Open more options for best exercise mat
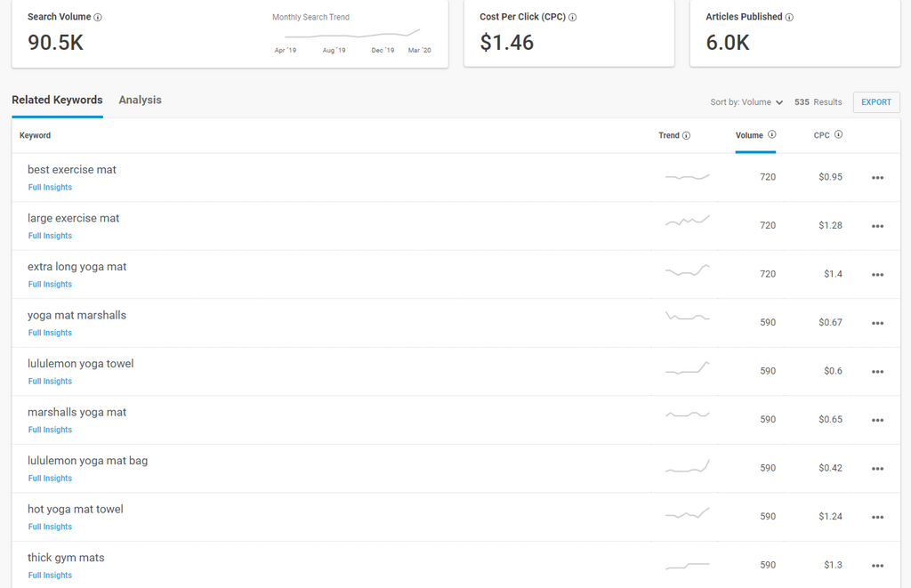The image size is (911, 588). [877, 178]
